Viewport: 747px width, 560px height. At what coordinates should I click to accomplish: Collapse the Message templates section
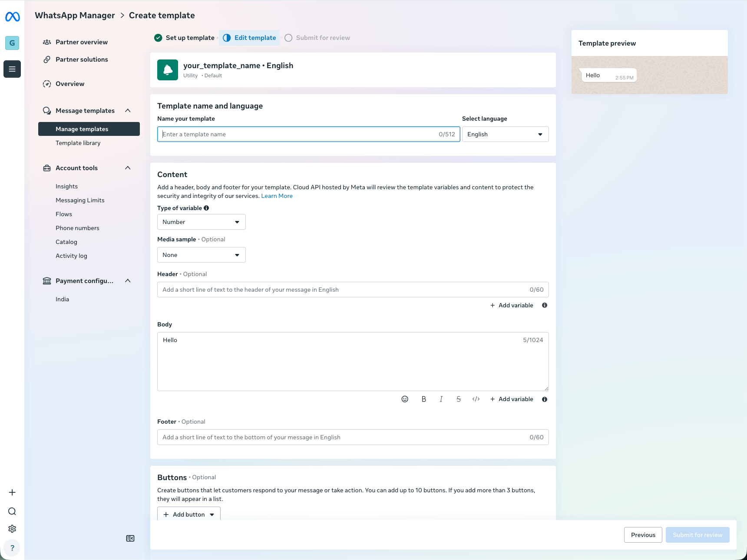pos(128,111)
